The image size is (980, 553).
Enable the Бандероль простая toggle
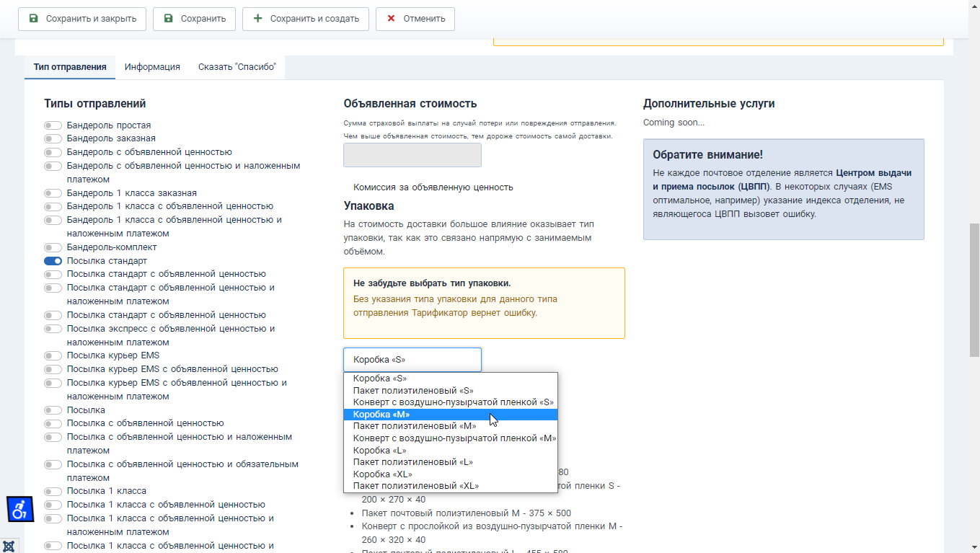[x=53, y=125]
